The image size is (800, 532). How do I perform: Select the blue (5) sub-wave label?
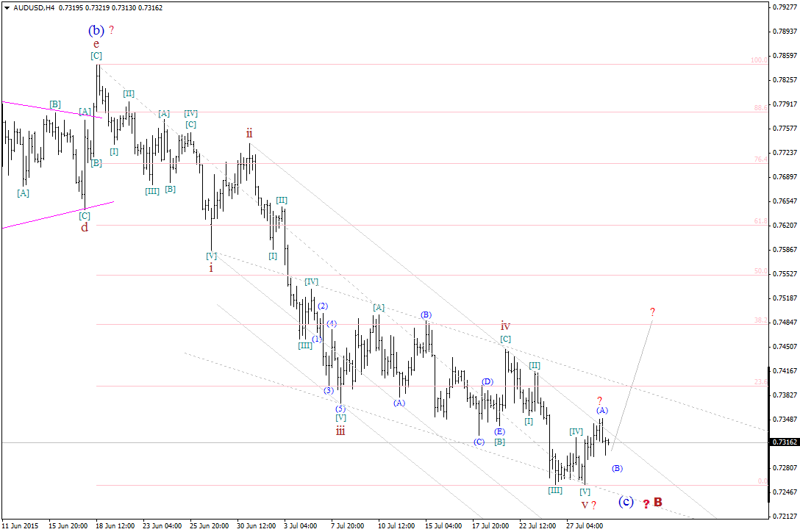[x=340, y=409]
